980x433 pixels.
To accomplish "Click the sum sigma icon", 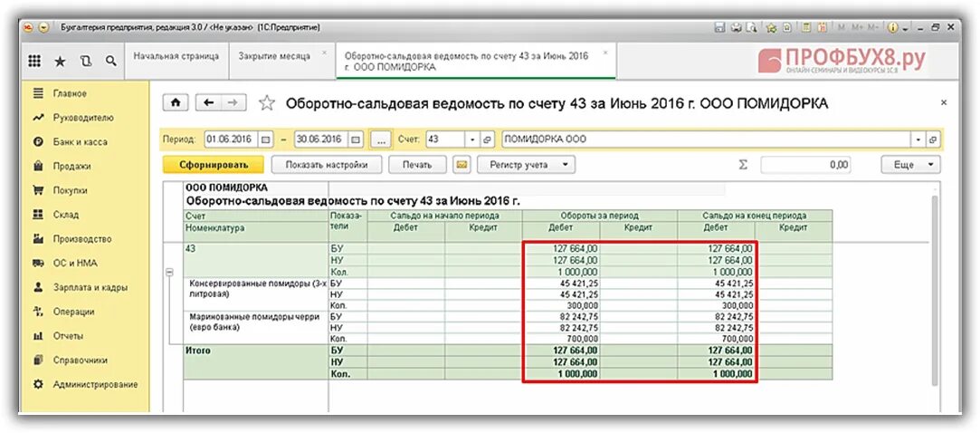I will point(743,165).
